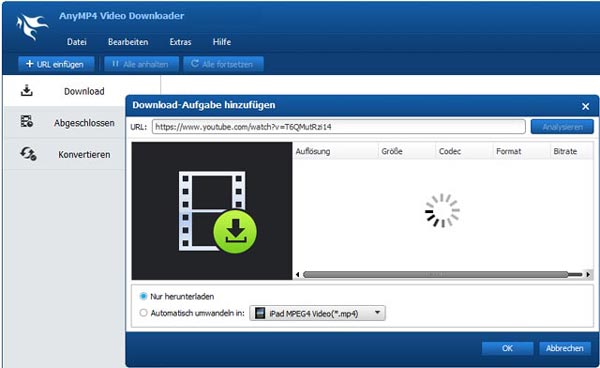Close the Download-Aufgabe hinzufügen dialog
The image size is (600, 368).
click(585, 106)
